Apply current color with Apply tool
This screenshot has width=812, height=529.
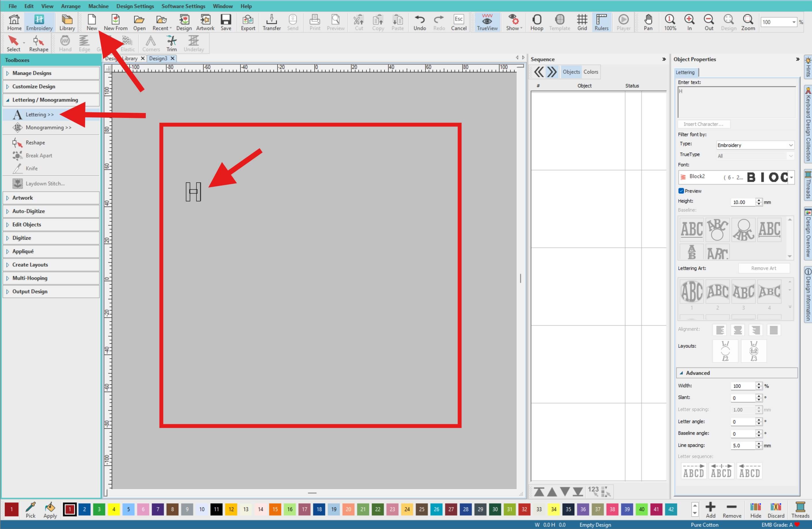50,510
